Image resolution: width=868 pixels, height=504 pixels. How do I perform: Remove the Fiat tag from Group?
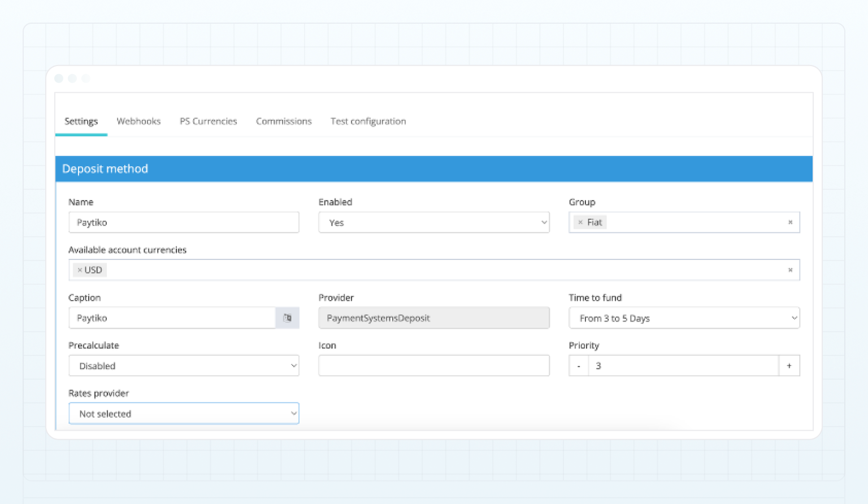click(580, 223)
